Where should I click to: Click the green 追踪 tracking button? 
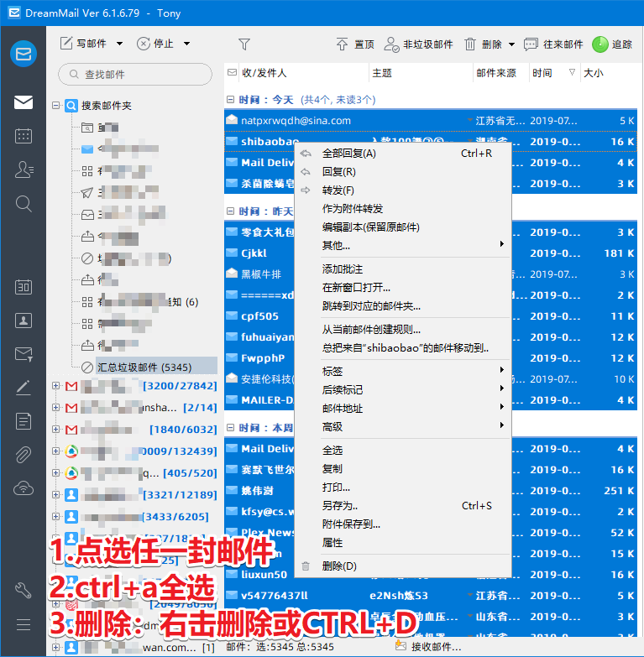click(612, 44)
